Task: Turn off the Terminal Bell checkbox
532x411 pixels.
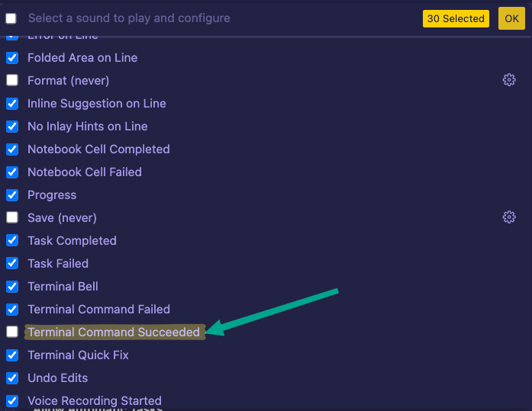Action: [x=12, y=287]
